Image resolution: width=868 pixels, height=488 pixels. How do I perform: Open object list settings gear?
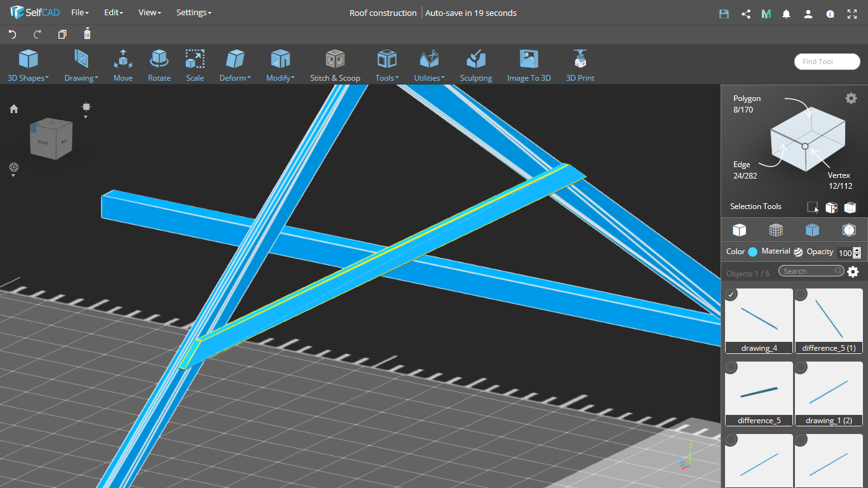[x=853, y=272]
